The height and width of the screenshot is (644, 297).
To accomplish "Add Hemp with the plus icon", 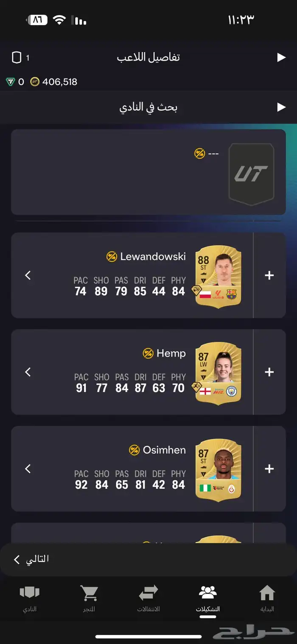I will (269, 372).
